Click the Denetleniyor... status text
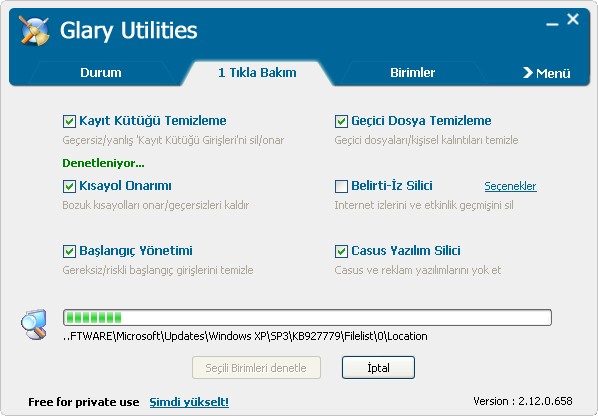 tap(103, 163)
